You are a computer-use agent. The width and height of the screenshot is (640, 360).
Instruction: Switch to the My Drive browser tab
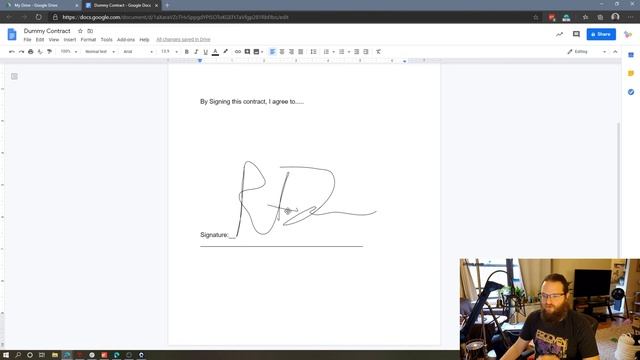41,5
